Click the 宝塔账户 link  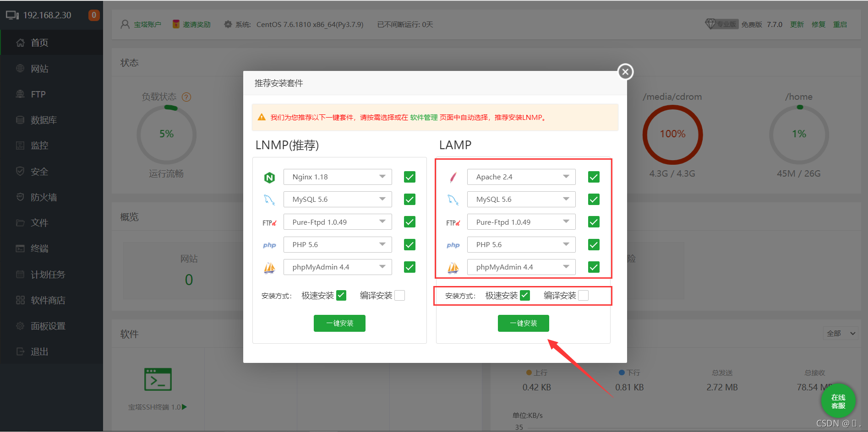click(x=147, y=24)
